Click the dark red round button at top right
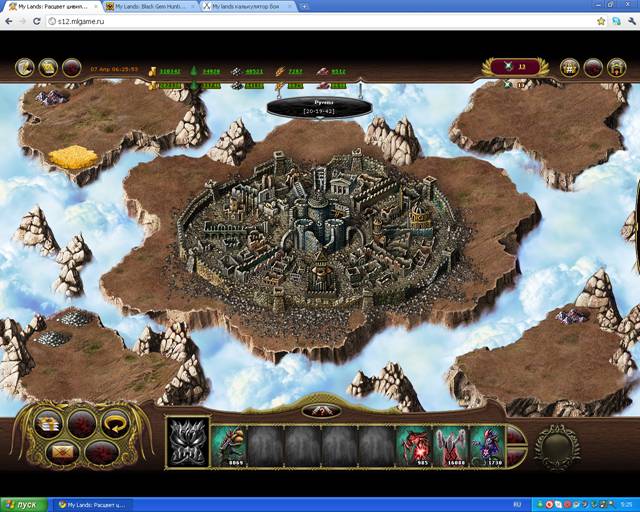The height and width of the screenshot is (512, 640). pyautogui.click(x=593, y=68)
